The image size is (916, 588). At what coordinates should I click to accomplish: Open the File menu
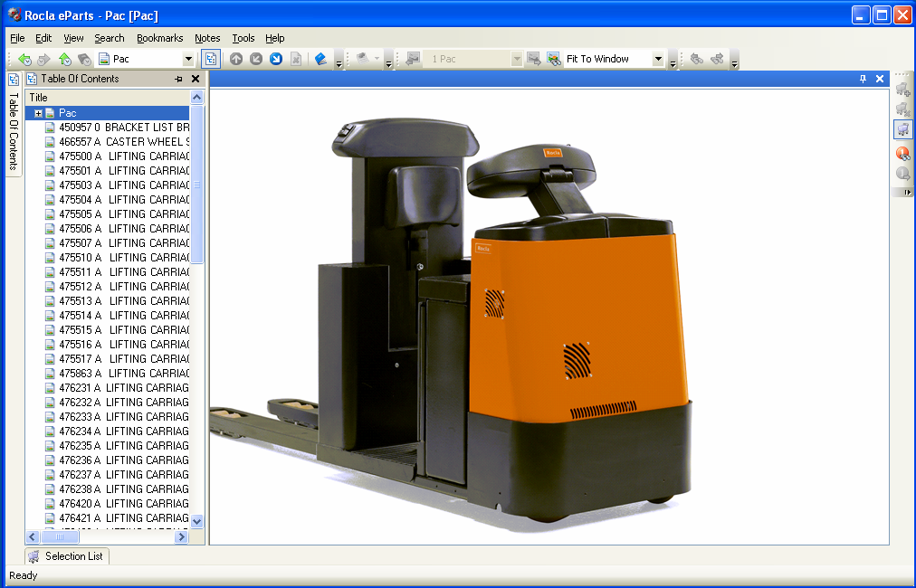(x=17, y=38)
